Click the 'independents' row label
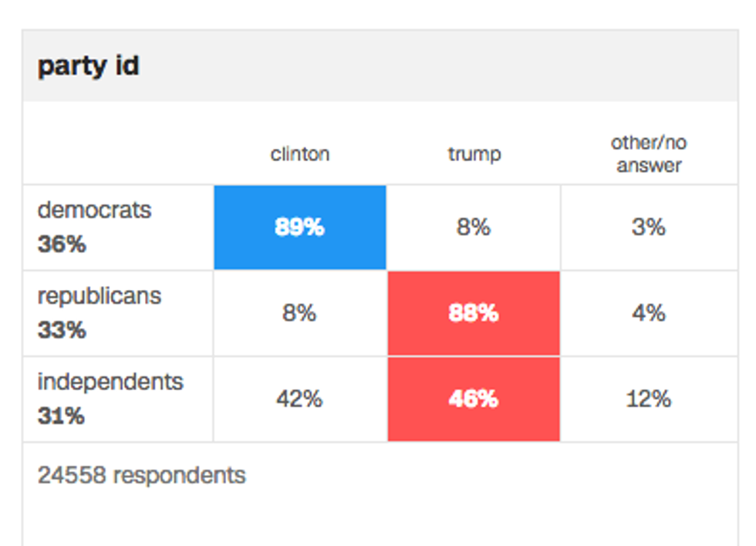Viewport: 756px width, 546px height. point(110,382)
